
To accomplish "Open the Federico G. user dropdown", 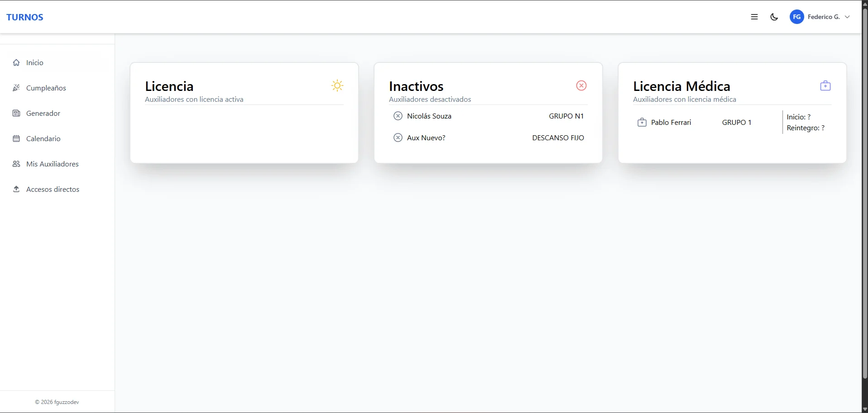I will point(820,17).
